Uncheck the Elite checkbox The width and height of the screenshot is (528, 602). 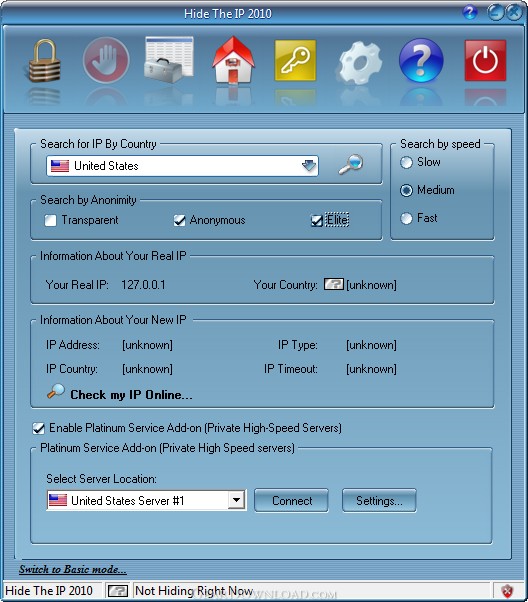[316, 221]
